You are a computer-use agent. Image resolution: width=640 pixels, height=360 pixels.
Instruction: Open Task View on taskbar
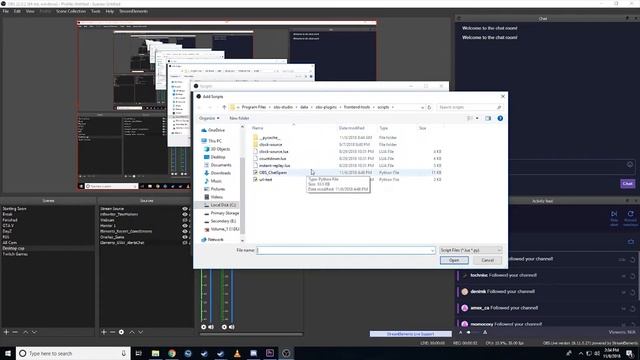pyautogui.click(x=138, y=353)
